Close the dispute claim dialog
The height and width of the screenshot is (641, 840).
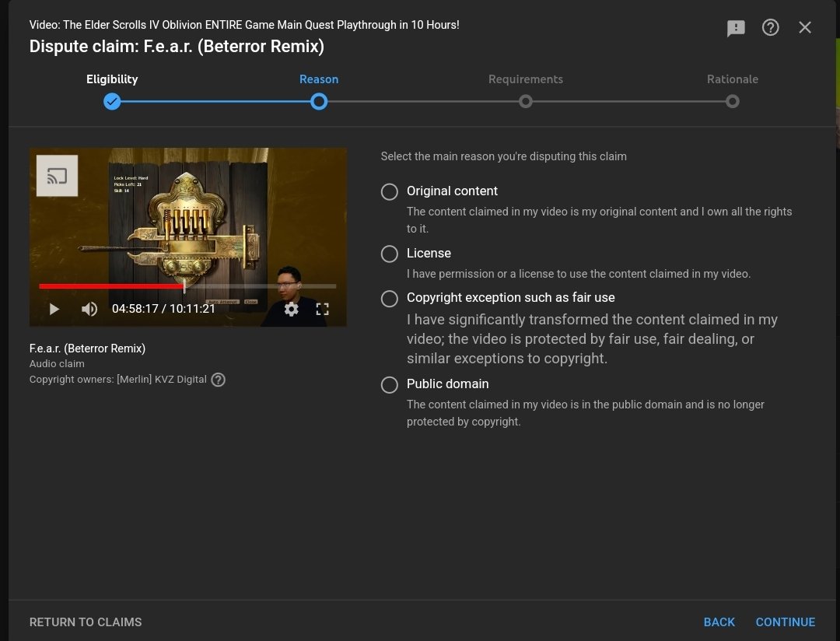[805, 27]
